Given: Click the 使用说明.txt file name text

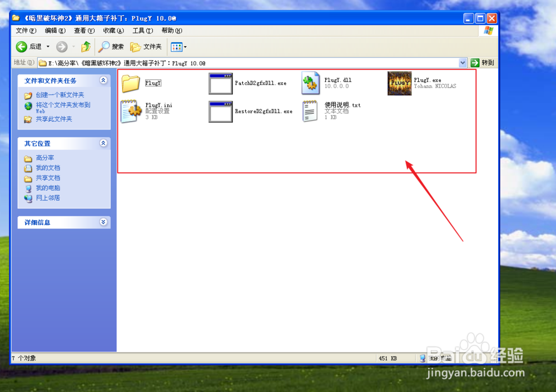Looking at the screenshot, I should (342, 105).
